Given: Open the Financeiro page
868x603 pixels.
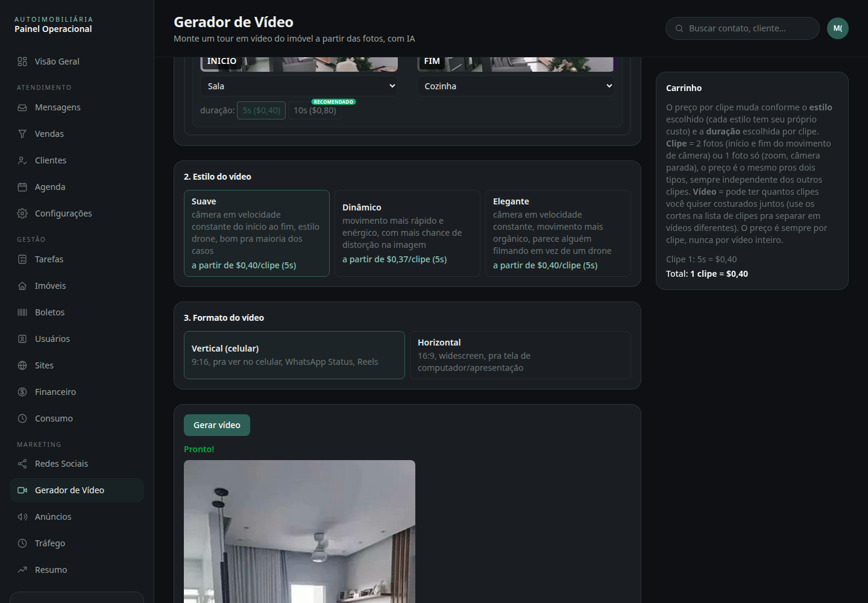Looking at the screenshot, I should (77, 392).
